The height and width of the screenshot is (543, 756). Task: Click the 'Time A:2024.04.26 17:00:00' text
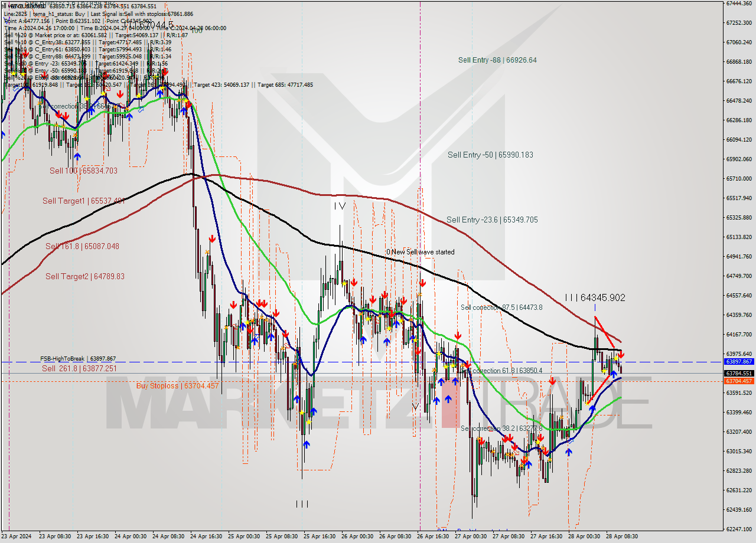point(39,28)
